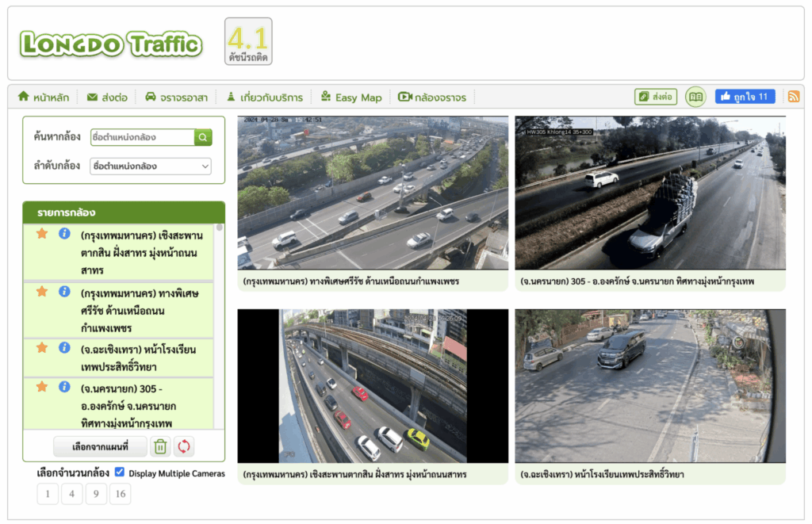Toggle favorite star for หน้าโรงเรียนเทพประสิทธิ์วิทยา camera
This screenshot has width=812, height=524.
click(x=42, y=347)
